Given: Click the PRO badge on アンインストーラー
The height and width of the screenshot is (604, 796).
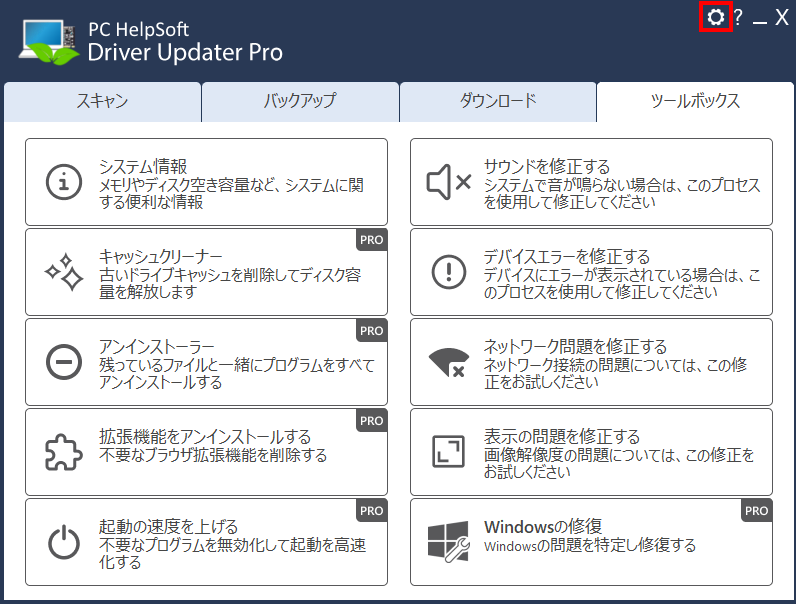Looking at the screenshot, I should pyautogui.click(x=372, y=330).
